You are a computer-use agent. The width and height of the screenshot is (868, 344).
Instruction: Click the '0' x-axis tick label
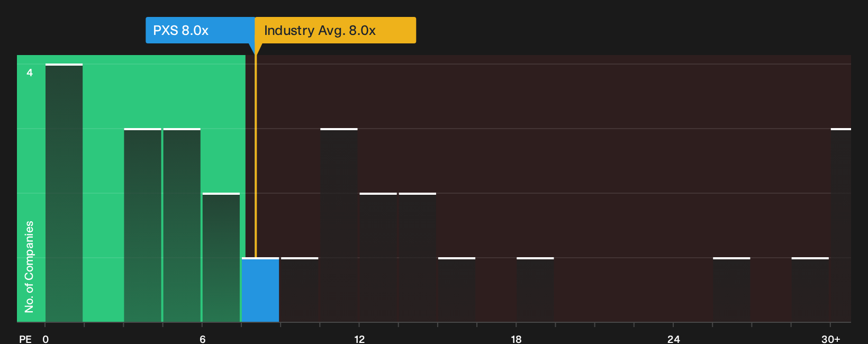pyautogui.click(x=46, y=339)
